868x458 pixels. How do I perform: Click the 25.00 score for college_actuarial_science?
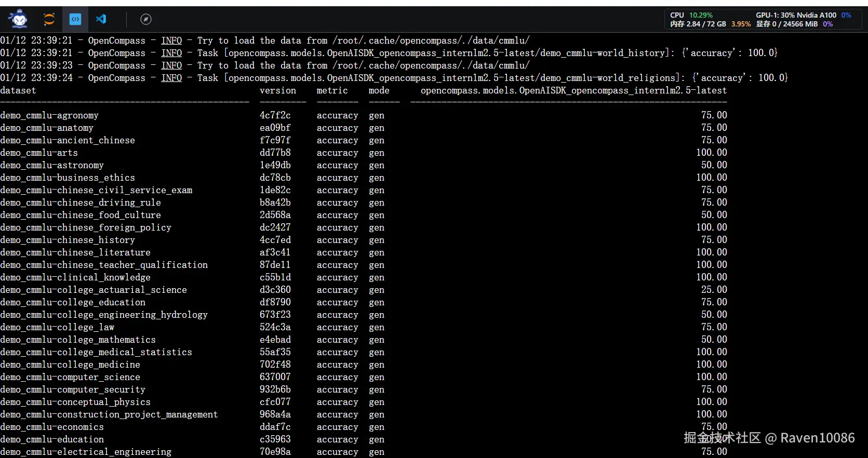pos(714,290)
